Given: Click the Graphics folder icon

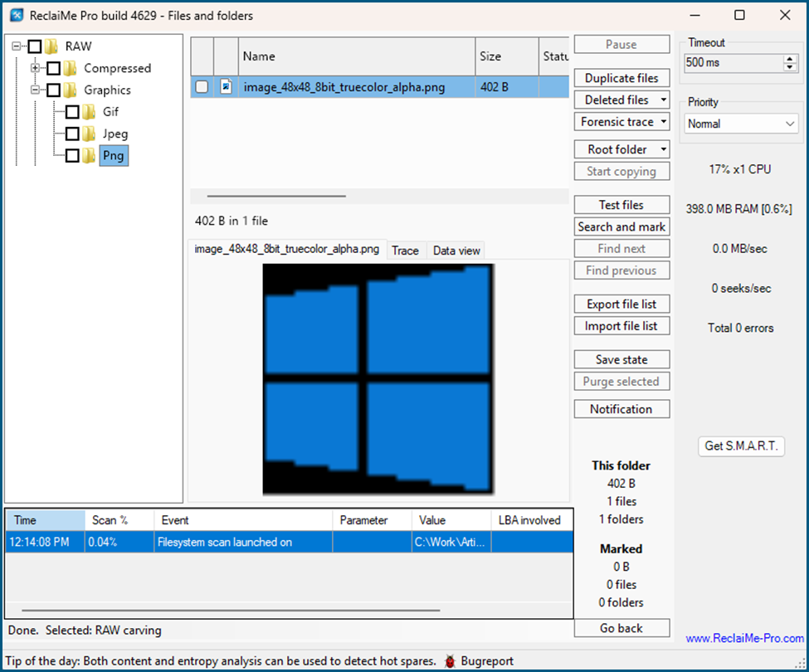Looking at the screenshot, I should point(71,90).
